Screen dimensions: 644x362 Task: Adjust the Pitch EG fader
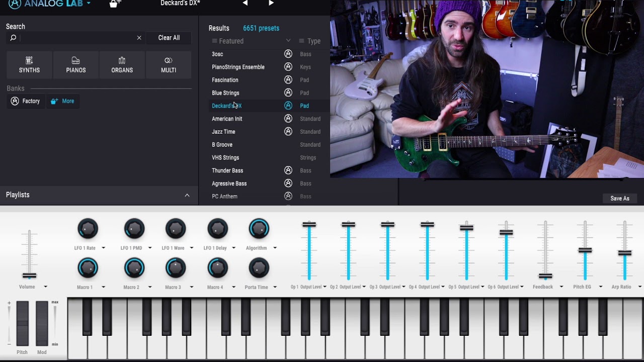(x=585, y=250)
